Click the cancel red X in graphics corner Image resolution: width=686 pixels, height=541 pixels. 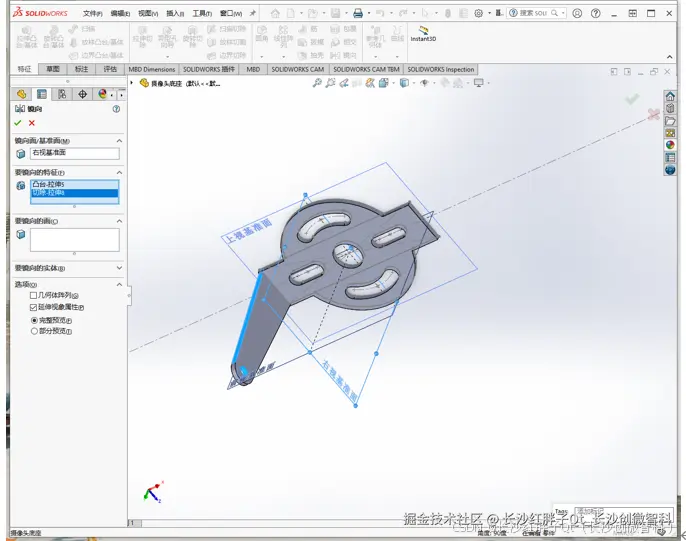point(654,114)
